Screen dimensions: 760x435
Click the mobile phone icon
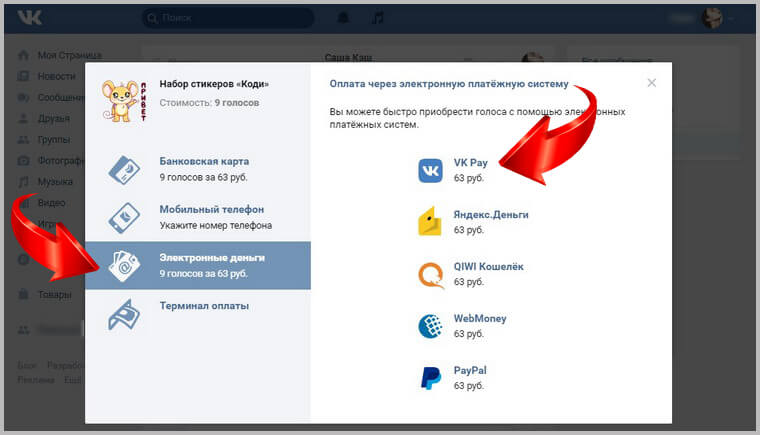pyautogui.click(x=124, y=218)
